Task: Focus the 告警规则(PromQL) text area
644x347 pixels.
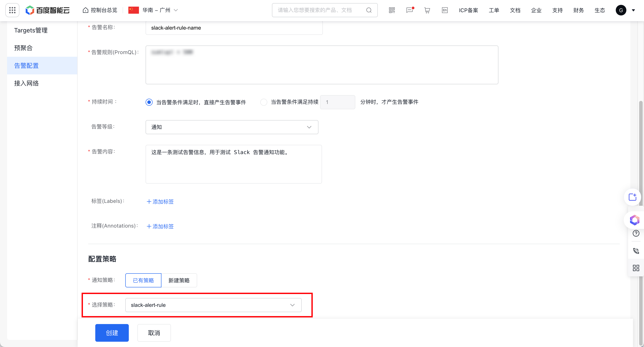Action: 322,65
